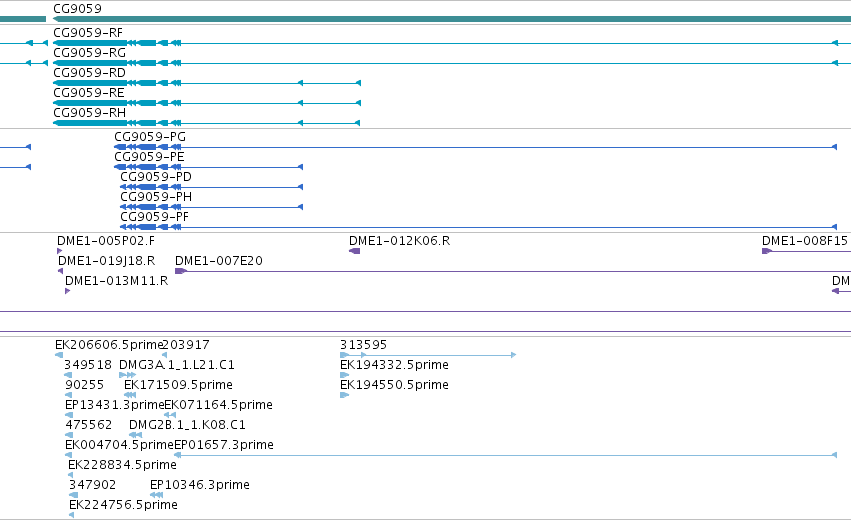Click the EK206606.5prime arrow glyph

coord(59,355)
